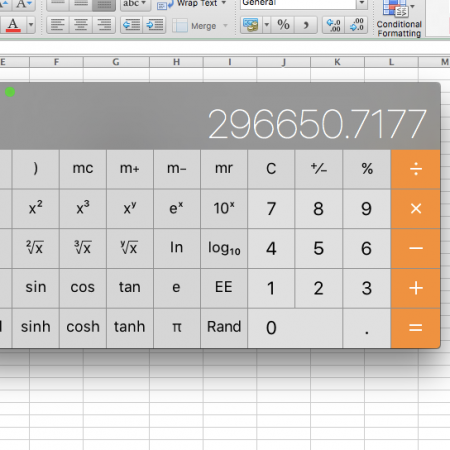Apply percent style in Excel ribbon

click(x=283, y=25)
